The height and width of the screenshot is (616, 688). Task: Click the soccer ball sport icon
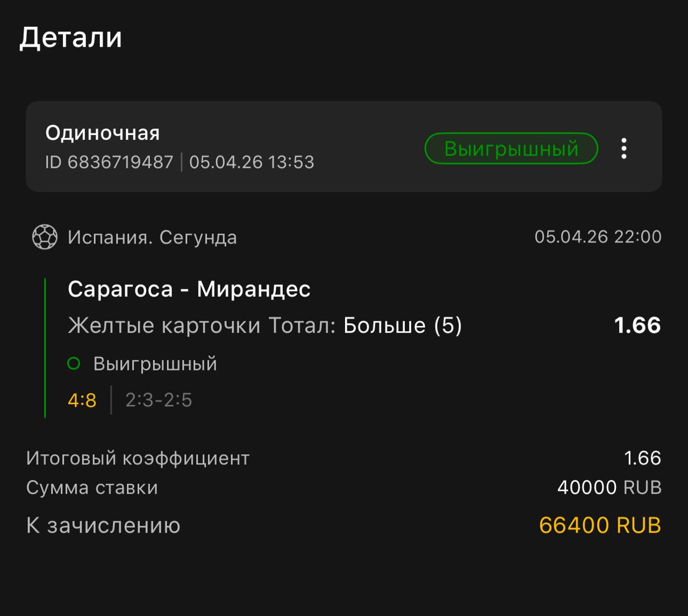(45, 237)
